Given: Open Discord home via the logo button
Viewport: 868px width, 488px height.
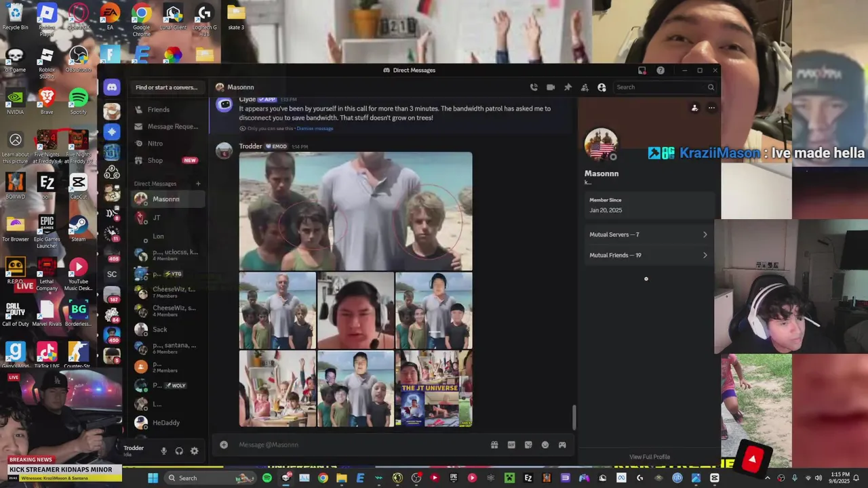Looking at the screenshot, I should [x=112, y=87].
